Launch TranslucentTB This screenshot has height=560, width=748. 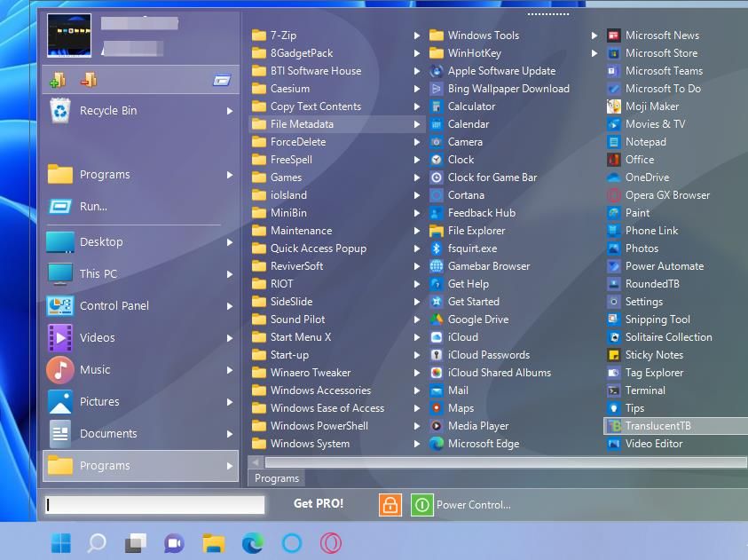pyautogui.click(x=675, y=425)
